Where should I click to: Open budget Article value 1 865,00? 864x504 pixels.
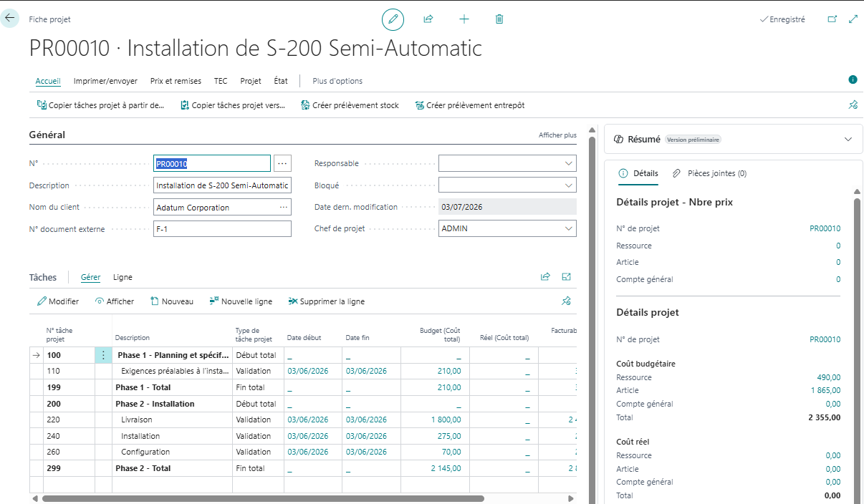[x=825, y=390]
